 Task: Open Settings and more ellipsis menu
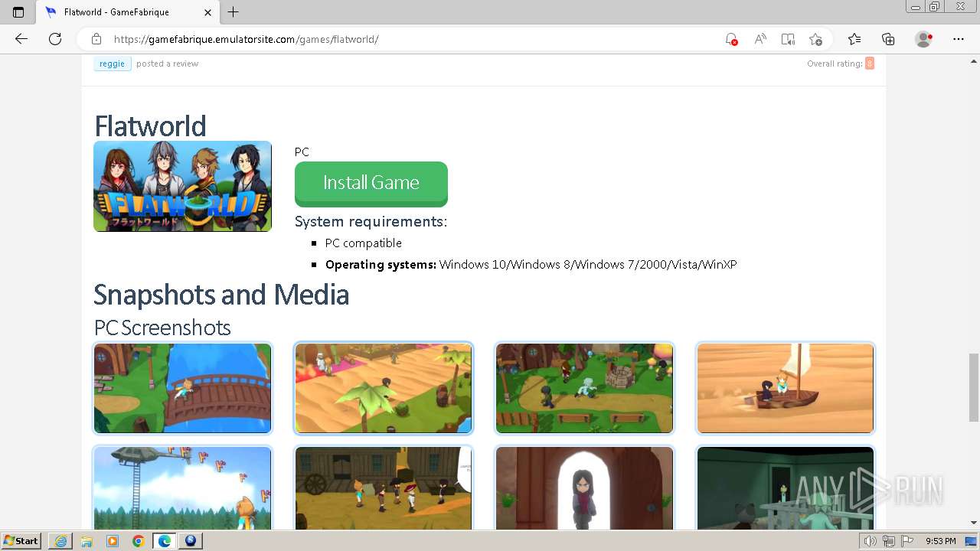959,39
